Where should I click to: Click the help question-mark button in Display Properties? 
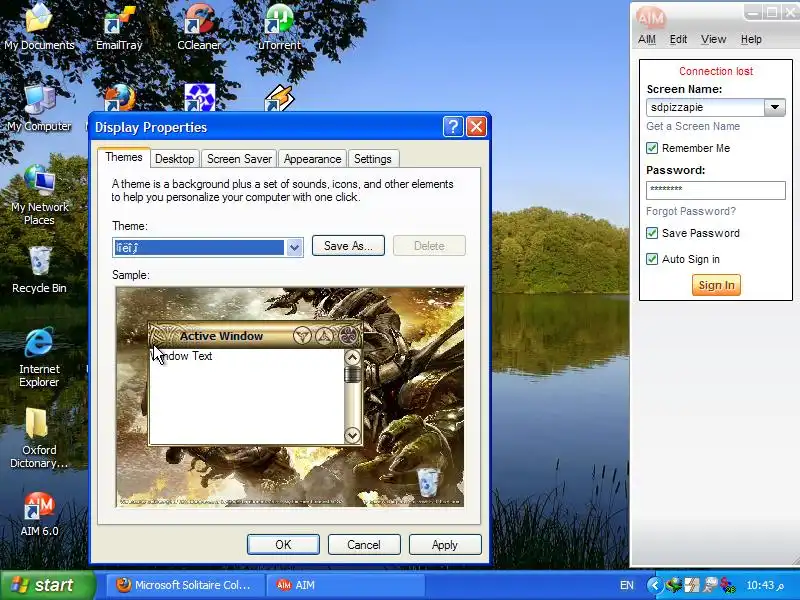tap(453, 127)
